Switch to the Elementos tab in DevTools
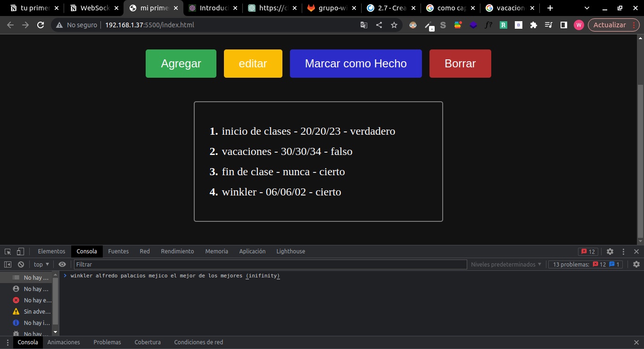 coord(51,251)
